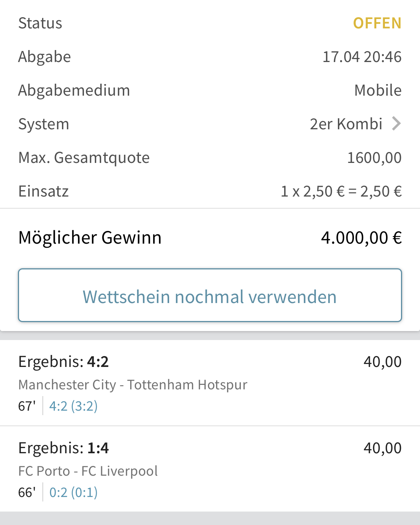Select the Ergebnis: 4:2 bet title

(63, 362)
